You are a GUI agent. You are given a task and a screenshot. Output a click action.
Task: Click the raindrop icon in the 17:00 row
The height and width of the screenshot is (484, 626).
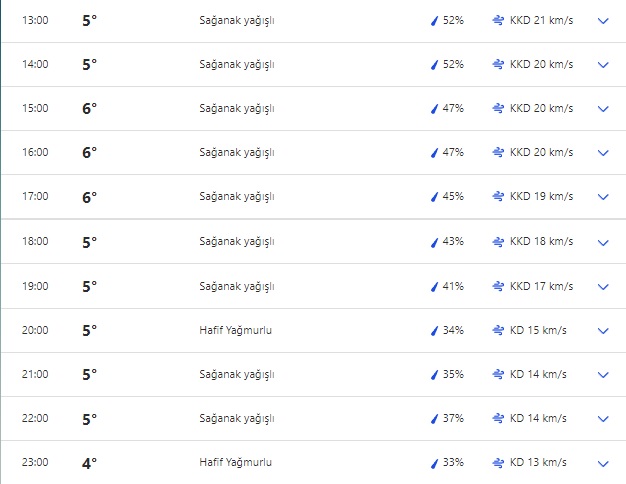pos(435,197)
